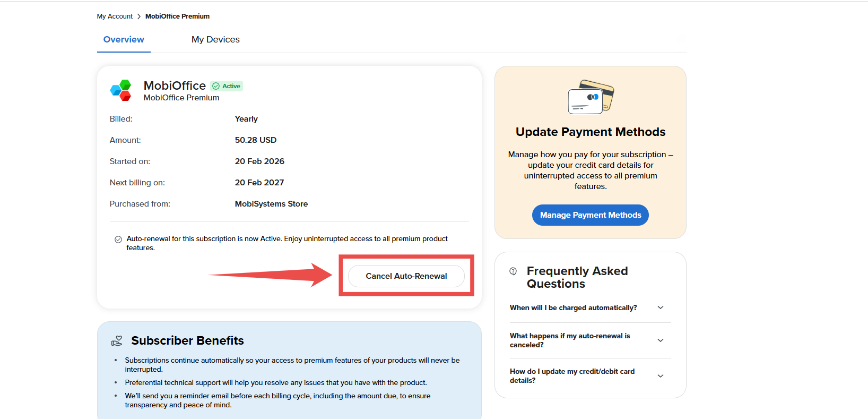Click the reminder email benefit line

(277, 400)
